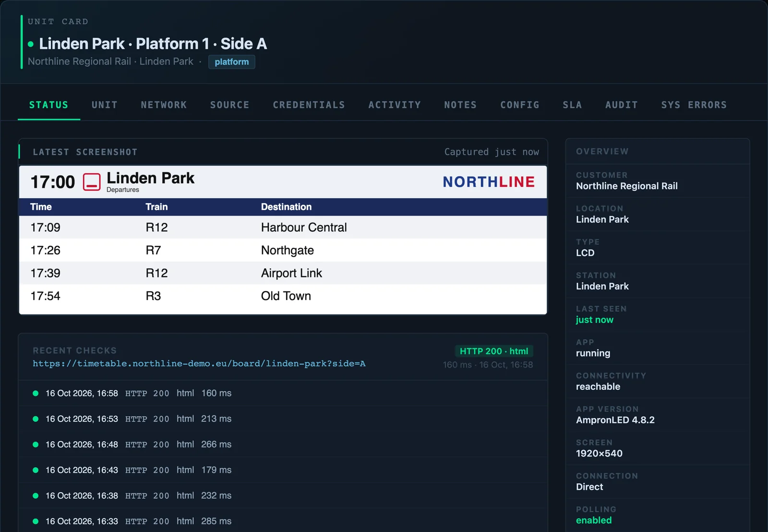The height and width of the screenshot is (532, 768).
Task: Open the linden-park timetable board URL
Action: point(199,363)
